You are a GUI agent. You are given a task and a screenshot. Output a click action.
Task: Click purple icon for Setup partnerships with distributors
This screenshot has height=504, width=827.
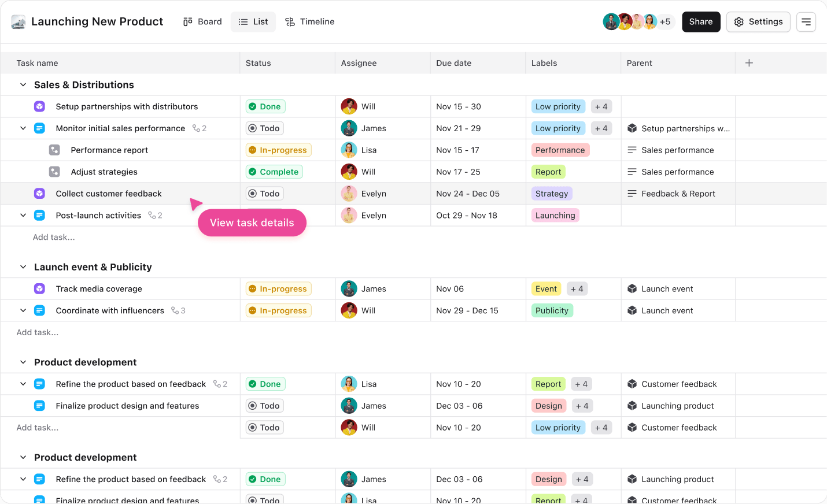(x=39, y=106)
